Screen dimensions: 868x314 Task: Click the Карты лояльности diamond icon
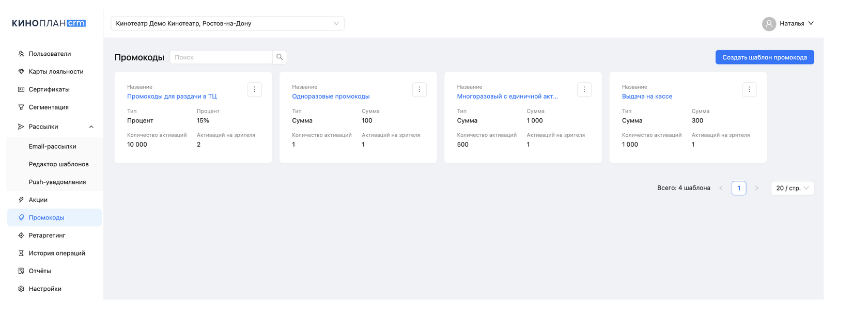[21, 72]
